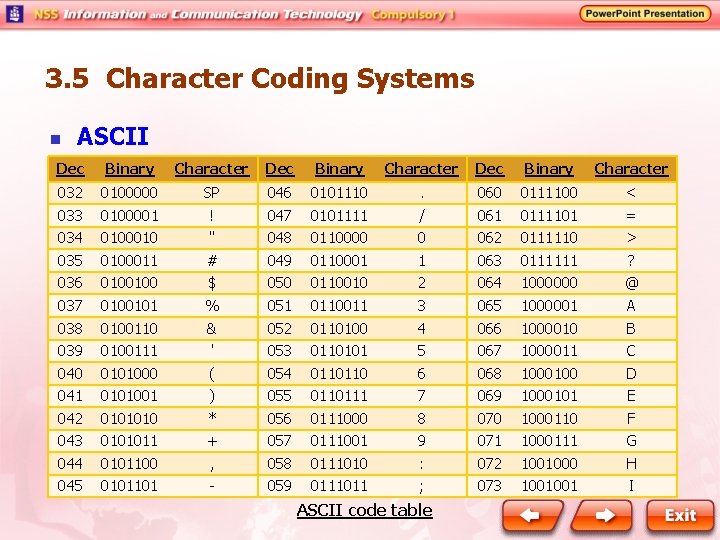Viewport: 720px width, 540px height.
Task: Click the publisher logo icon at top-left
Action: point(15,14)
